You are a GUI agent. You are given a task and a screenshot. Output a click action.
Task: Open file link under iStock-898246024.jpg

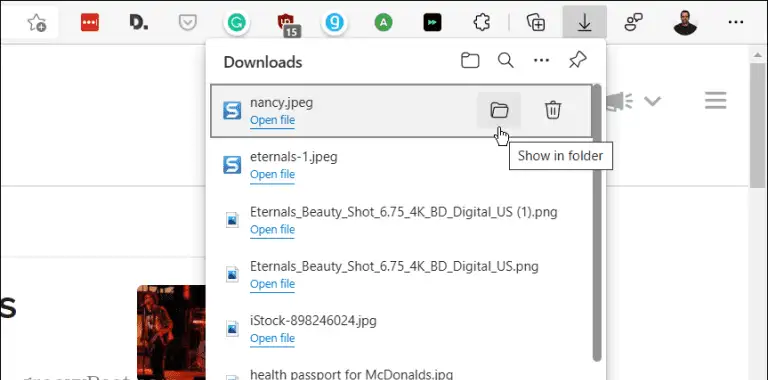click(272, 339)
